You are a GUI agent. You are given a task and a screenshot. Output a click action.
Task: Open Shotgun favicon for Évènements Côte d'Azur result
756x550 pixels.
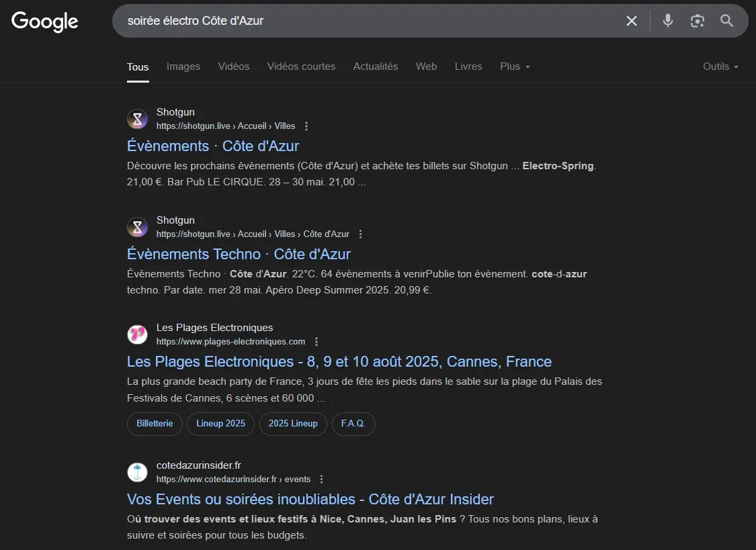click(x=137, y=119)
